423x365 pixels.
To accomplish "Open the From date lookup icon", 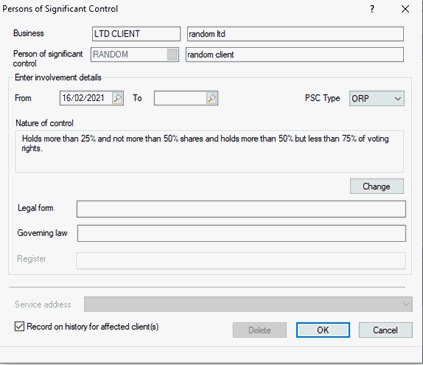I will (117, 98).
